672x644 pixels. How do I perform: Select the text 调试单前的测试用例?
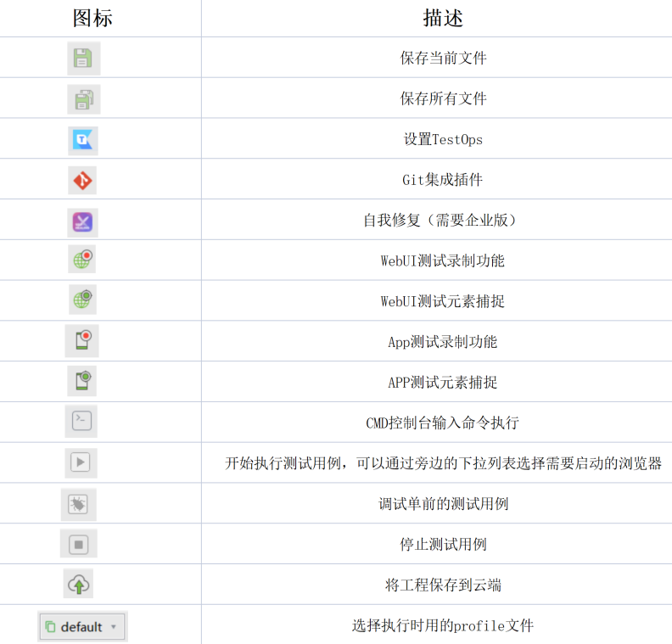coord(443,504)
